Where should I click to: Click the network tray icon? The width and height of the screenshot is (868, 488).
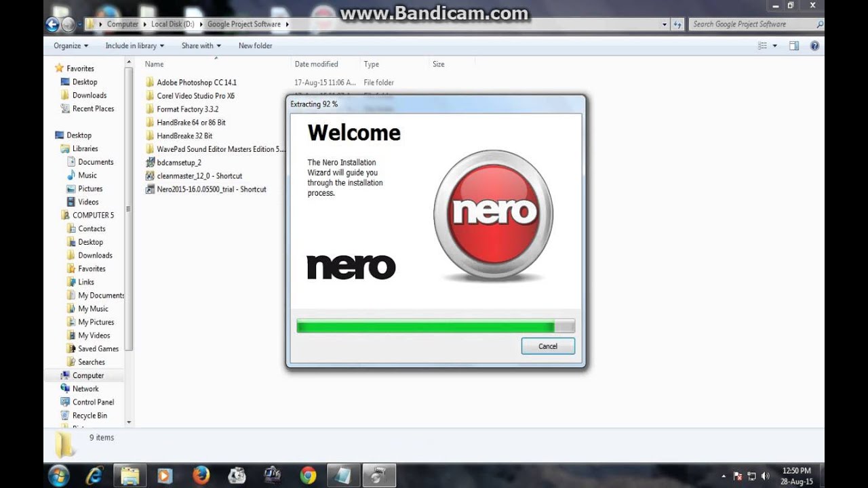751,476
